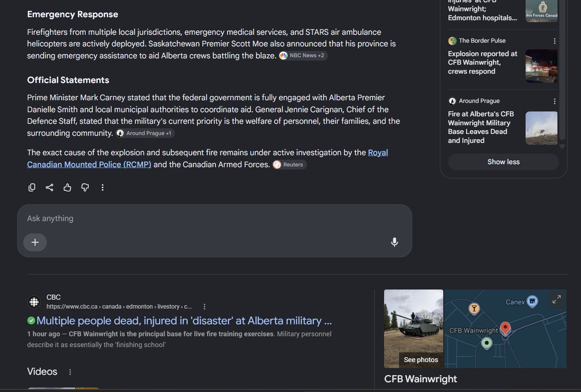Open See photos for CFB Wainwright
The image size is (581, 392).
pyautogui.click(x=421, y=360)
